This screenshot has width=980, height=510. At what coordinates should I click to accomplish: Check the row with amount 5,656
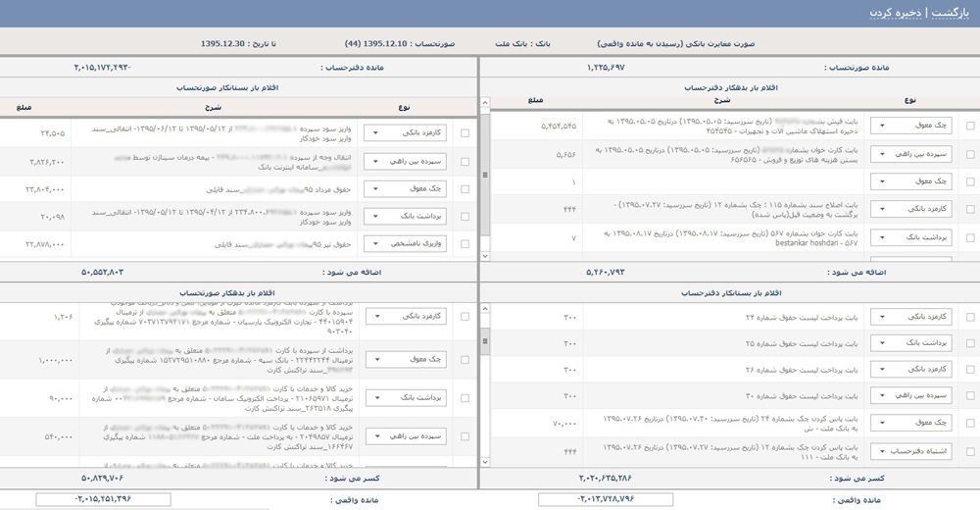coord(970,154)
